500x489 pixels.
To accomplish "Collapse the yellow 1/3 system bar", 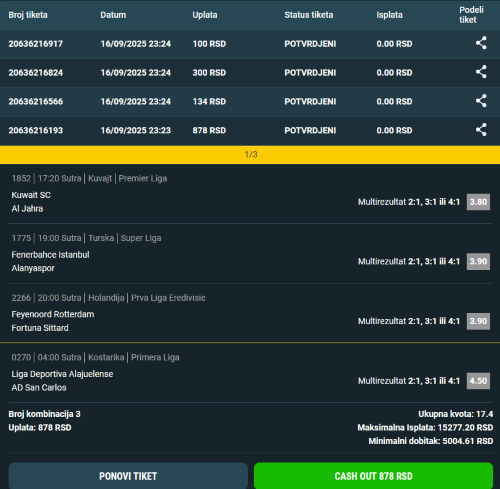I will click(250, 154).
